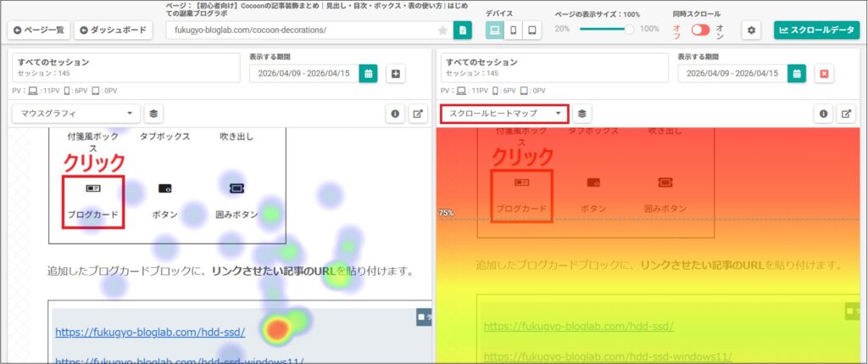Open the マウスグラフィ heatmap type dropdown
Viewport: 868px width, 364px height.
pos(76,114)
